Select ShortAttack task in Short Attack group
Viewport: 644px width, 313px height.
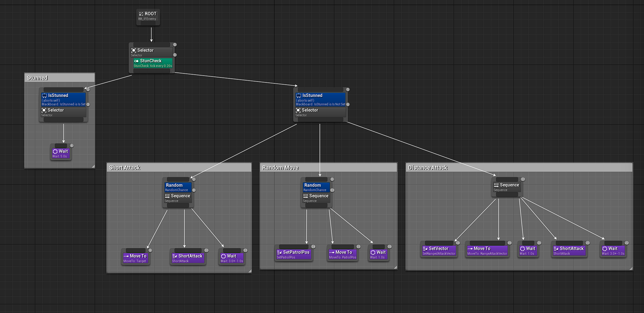(x=188, y=258)
